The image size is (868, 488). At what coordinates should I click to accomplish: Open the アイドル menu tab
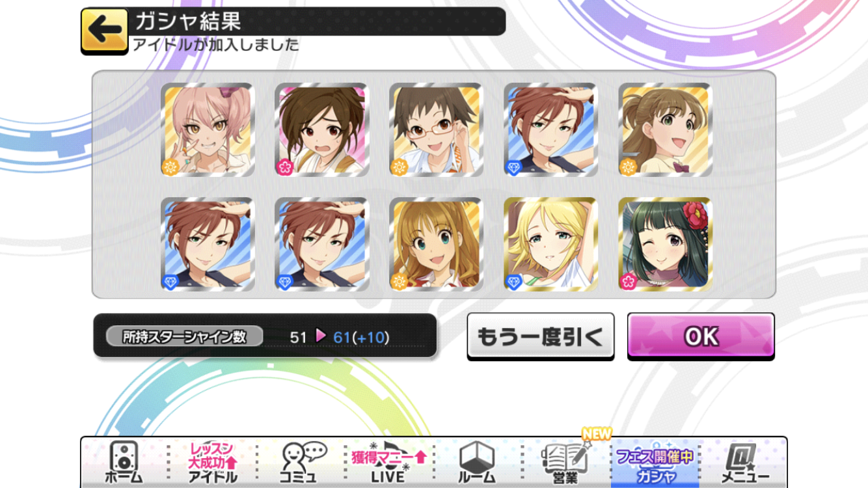click(212, 463)
